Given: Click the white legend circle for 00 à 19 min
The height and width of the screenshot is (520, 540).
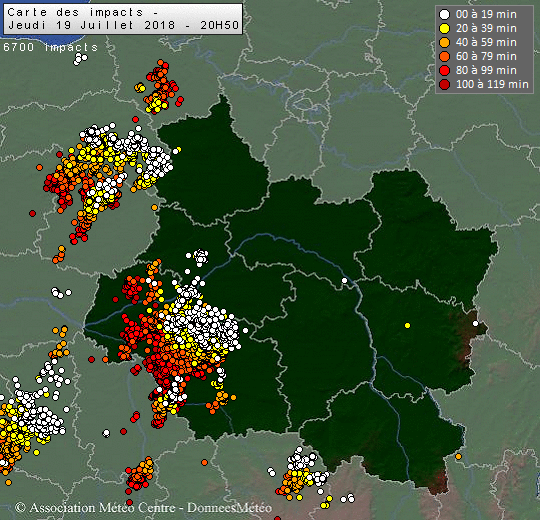Looking at the screenshot, I should coord(445,14).
